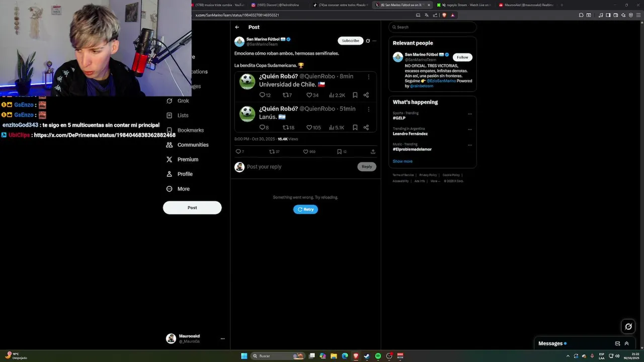Open Premium in the sidebar
This screenshot has width=644, height=362.
coord(182,159)
